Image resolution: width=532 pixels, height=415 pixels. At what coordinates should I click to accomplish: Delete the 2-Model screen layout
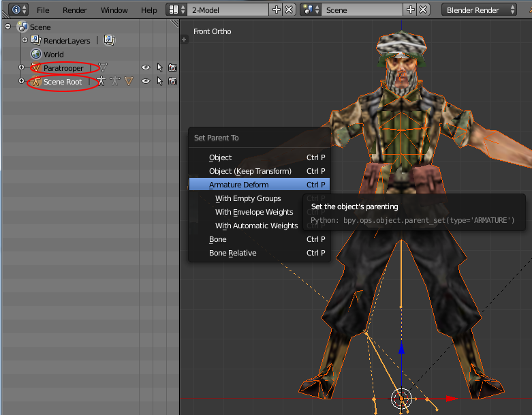tap(289, 10)
